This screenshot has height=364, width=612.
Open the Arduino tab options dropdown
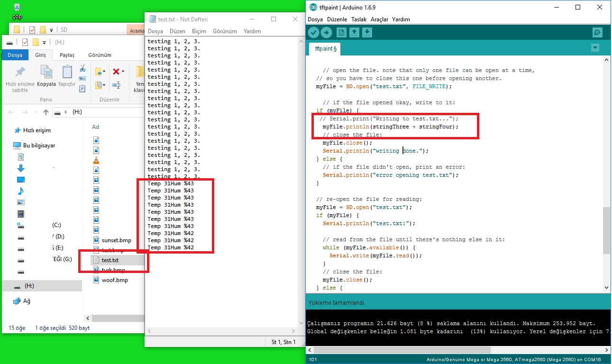tap(595, 48)
